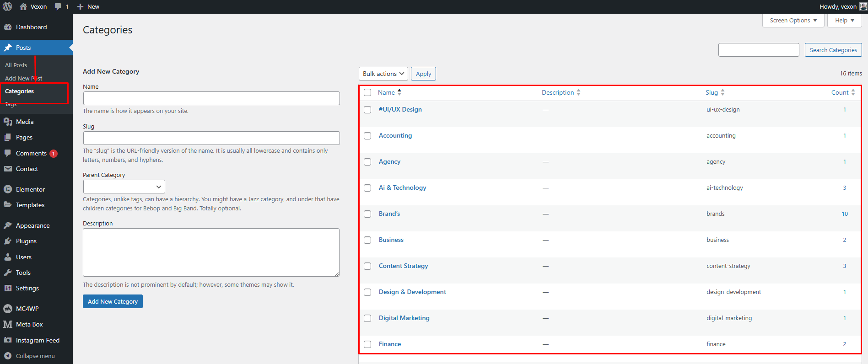Sort the table by Count column
The image size is (868, 364).
coord(843,92)
